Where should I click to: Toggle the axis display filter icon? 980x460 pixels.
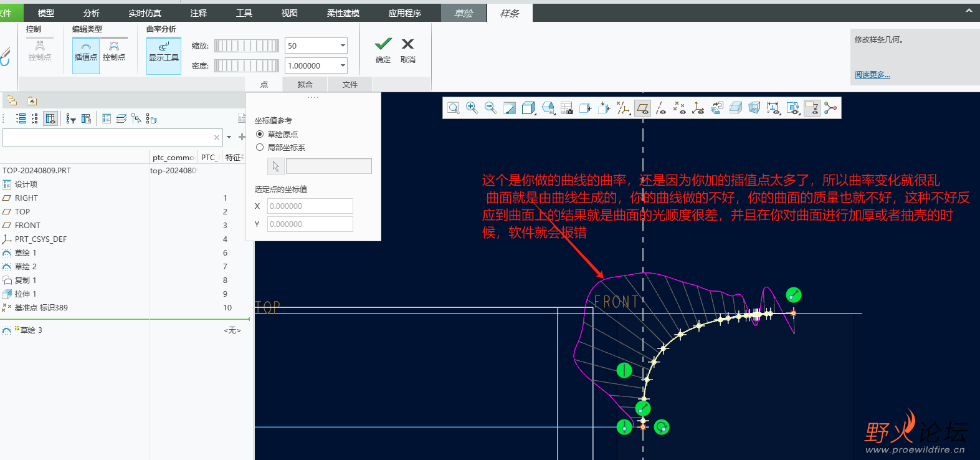[x=661, y=108]
